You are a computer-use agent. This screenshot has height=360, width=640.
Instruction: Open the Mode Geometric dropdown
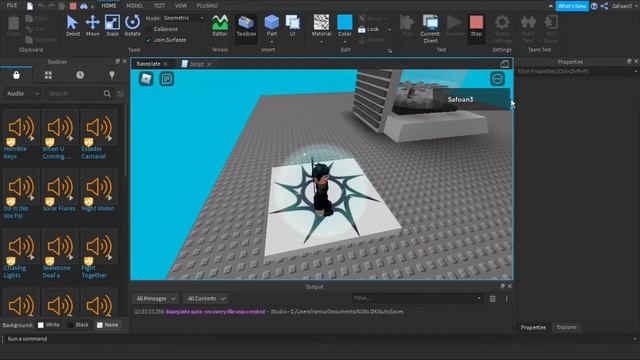183,18
